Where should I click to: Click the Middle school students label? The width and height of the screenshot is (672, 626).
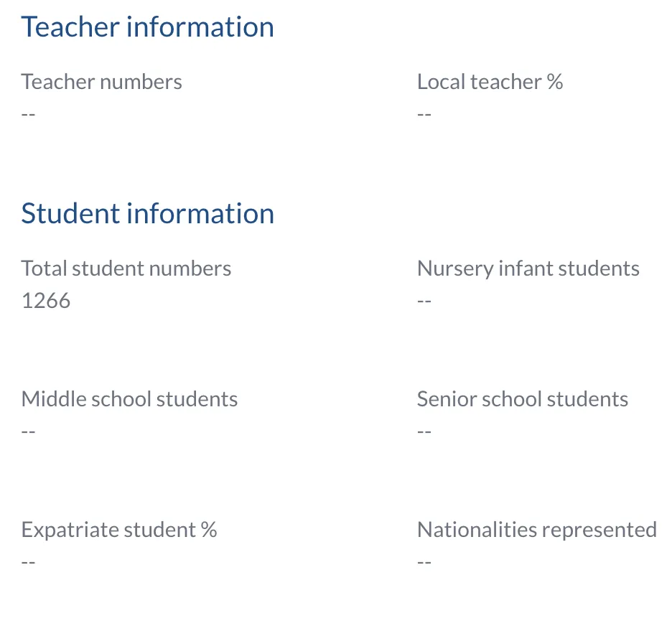click(129, 399)
